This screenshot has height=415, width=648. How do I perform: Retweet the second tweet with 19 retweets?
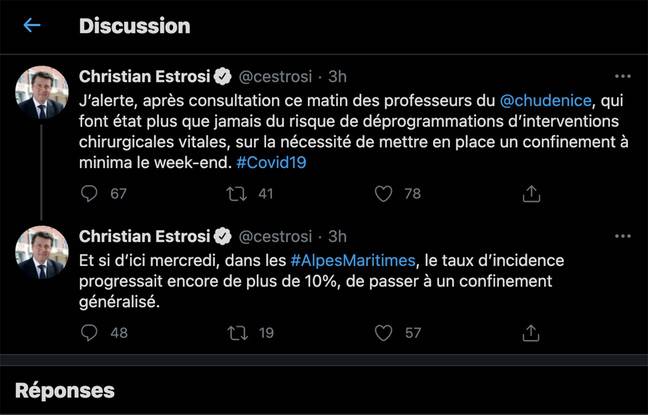[237, 332]
